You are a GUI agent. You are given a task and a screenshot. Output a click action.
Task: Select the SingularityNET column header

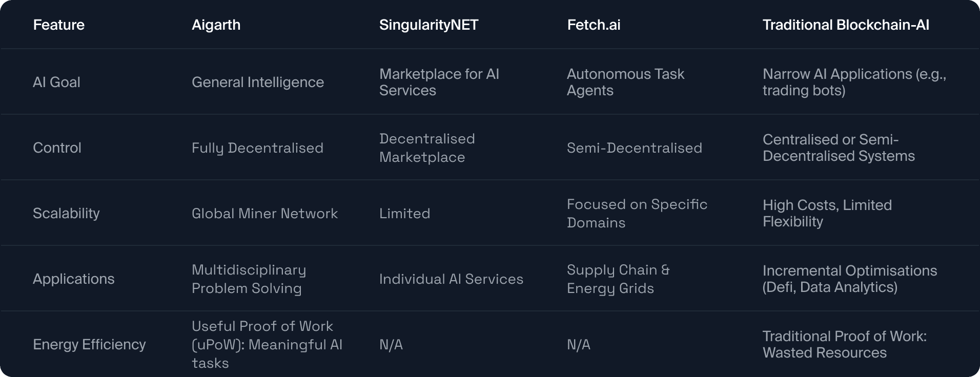(x=428, y=25)
